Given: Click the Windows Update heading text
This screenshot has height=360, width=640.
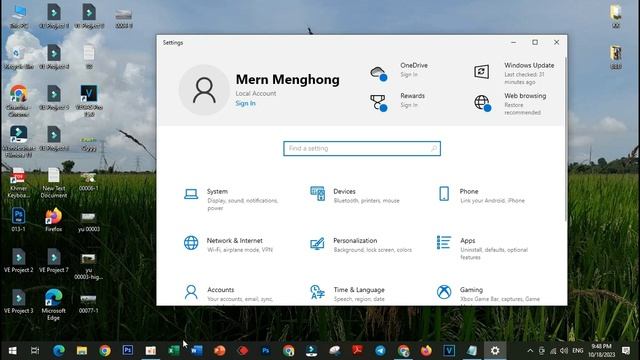Looking at the screenshot, I should tap(529, 65).
